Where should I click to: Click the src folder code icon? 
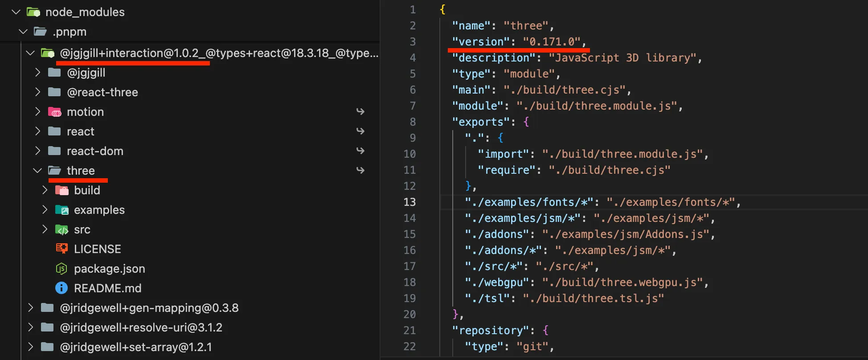(61, 229)
